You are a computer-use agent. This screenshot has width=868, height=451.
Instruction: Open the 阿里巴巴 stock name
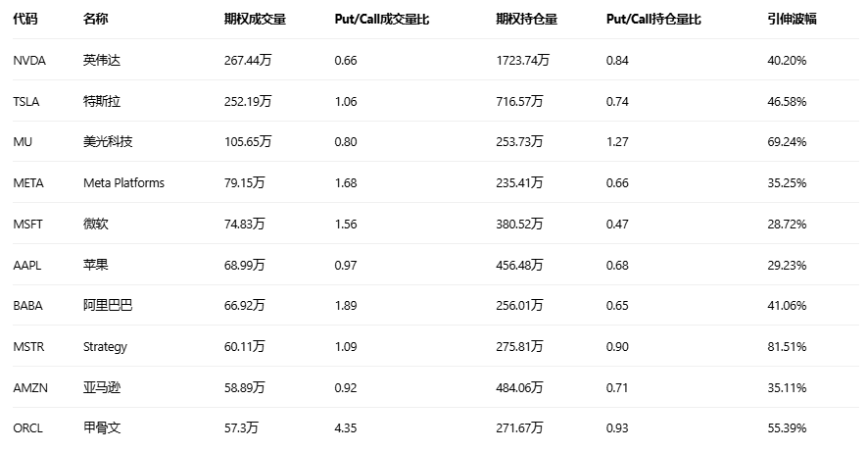pyautogui.click(x=108, y=306)
